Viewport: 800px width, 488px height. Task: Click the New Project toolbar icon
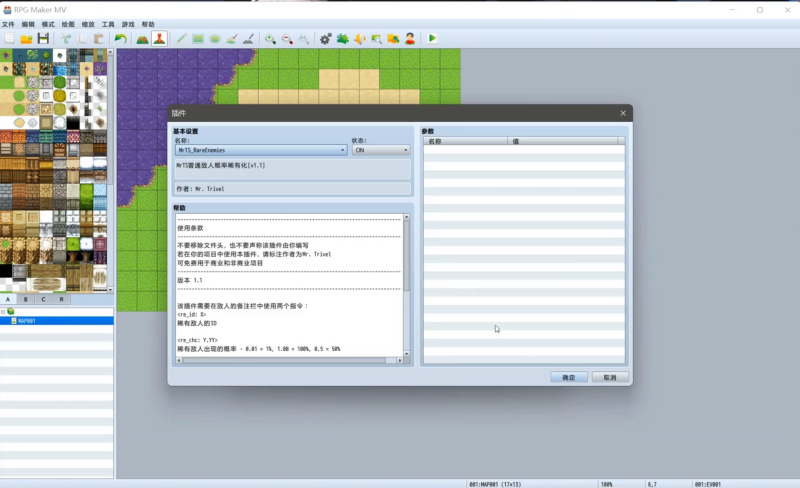coord(9,38)
